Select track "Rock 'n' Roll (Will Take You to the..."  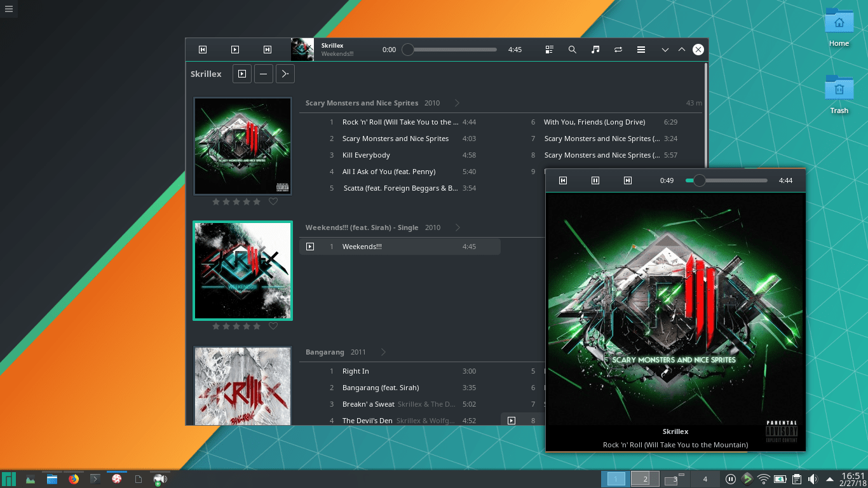pos(400,122)
